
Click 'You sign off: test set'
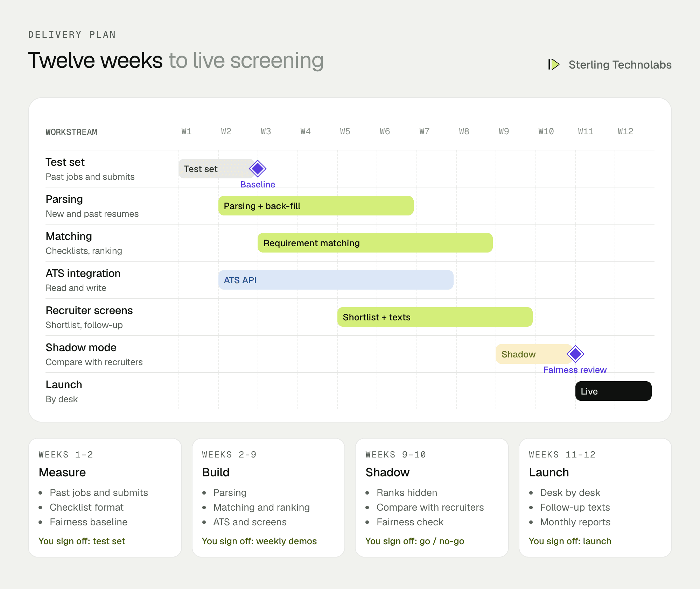click(x=82, y=541)
